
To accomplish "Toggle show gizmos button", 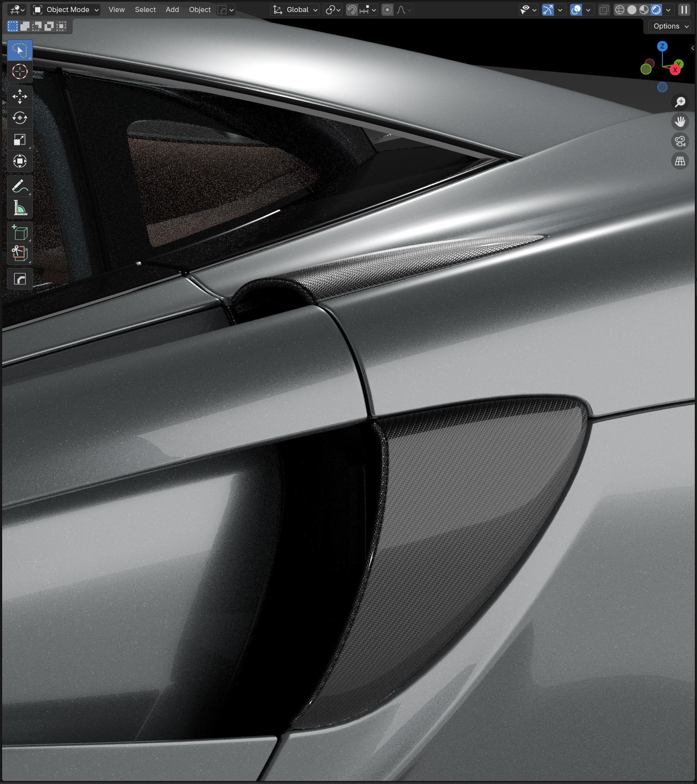I will click(x=548, y=10).
